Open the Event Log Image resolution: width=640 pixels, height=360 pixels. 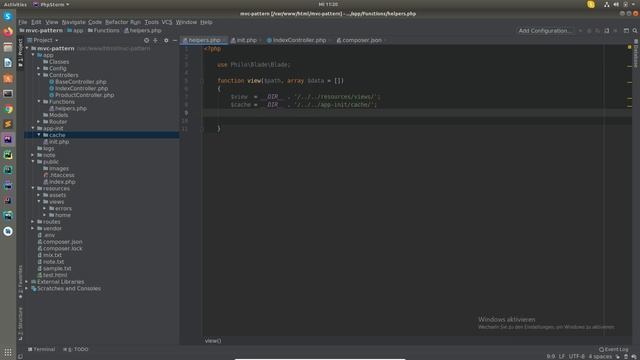(613, 349)
